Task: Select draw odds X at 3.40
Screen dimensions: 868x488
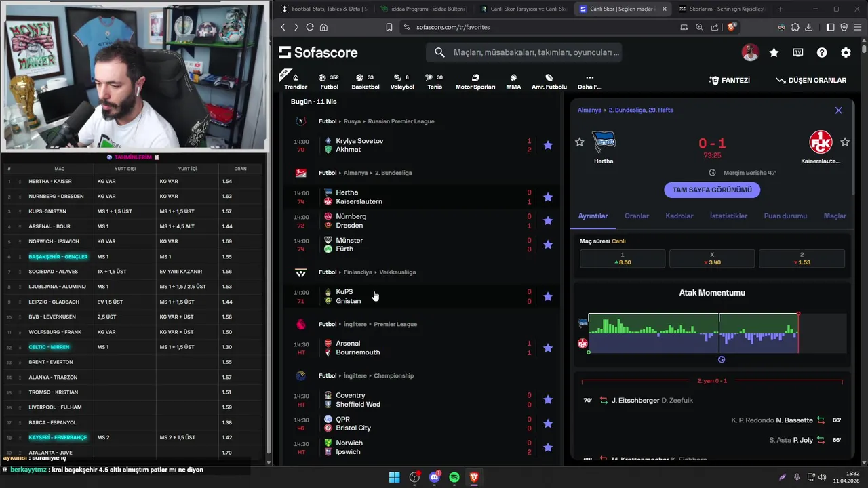Action: pyautogui.click(x=712, y=258)
